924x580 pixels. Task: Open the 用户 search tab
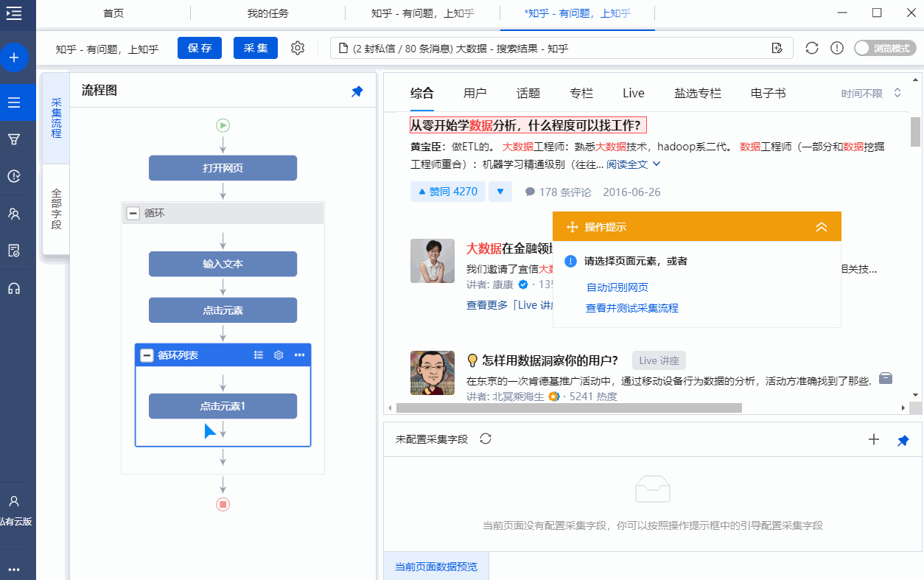point(475,93)
